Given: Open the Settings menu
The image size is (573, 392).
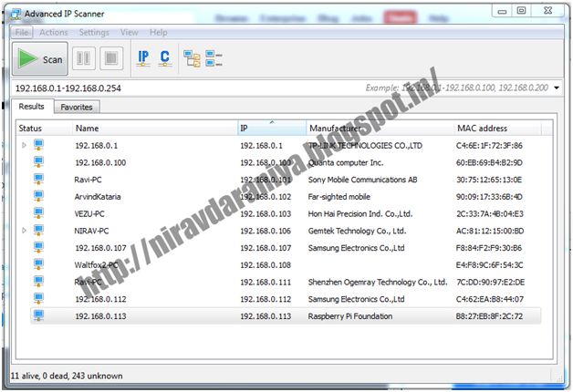Looking at the screenshot, I should point(94,33).
